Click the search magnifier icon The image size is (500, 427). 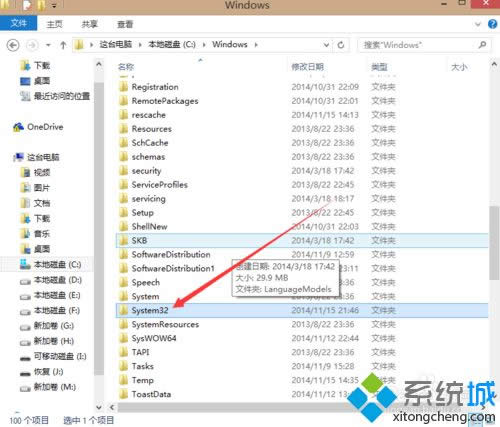coord(482,45)
